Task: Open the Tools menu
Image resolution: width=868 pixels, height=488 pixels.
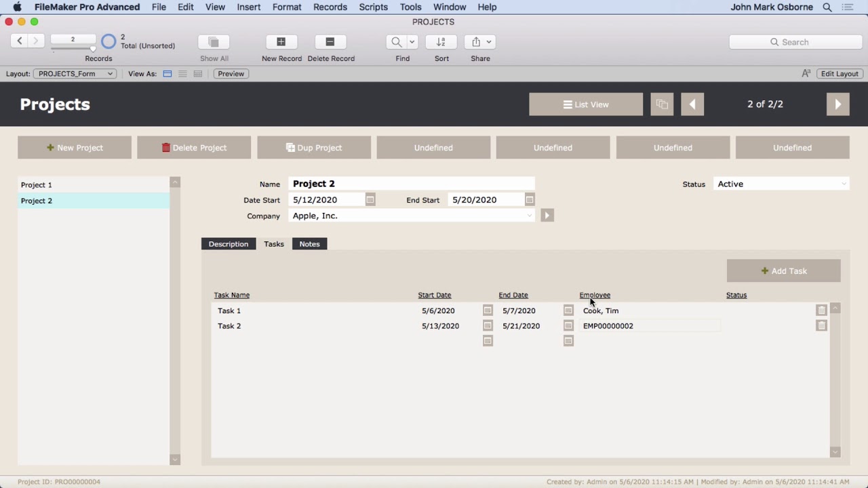Action: point(410,7)
